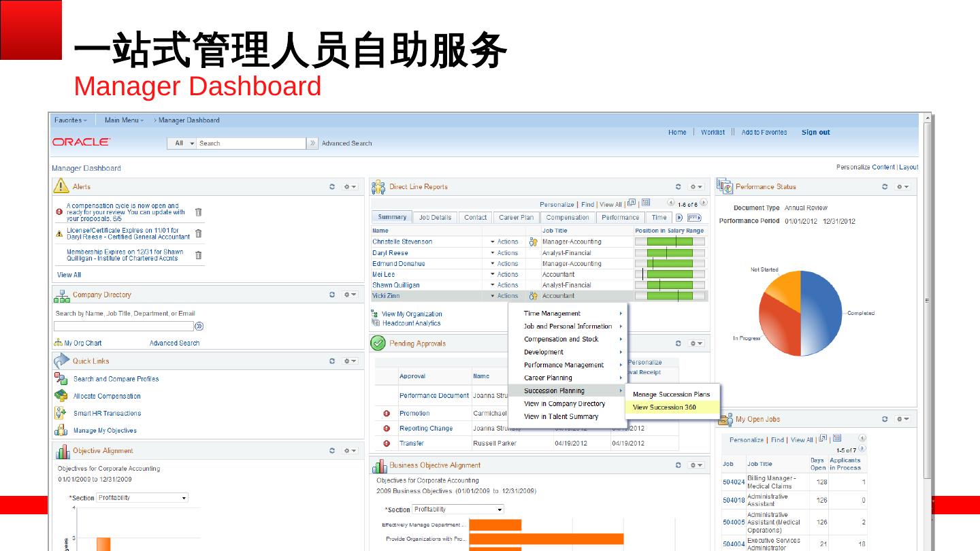This screenshot has width=980, height=551.
Task: Refresh the Performance Status pagelet
Action: (885, 186)
